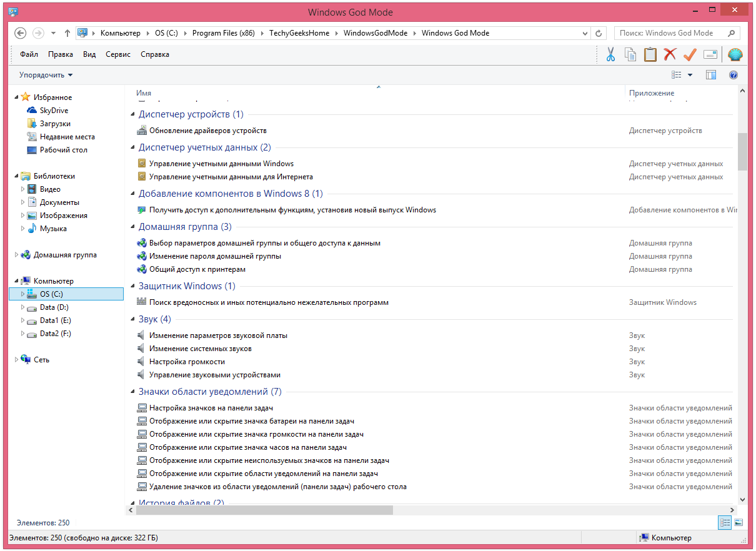This screenshot has width=756, height=551.
Task: Open the Правка menu
Action: pos(61,54)
